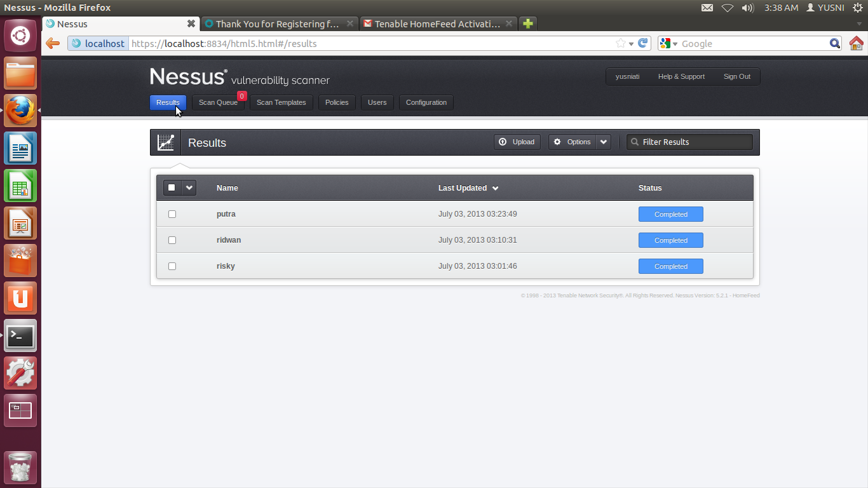
Task: Open the putra scan result
Action: tap(226, 214)
